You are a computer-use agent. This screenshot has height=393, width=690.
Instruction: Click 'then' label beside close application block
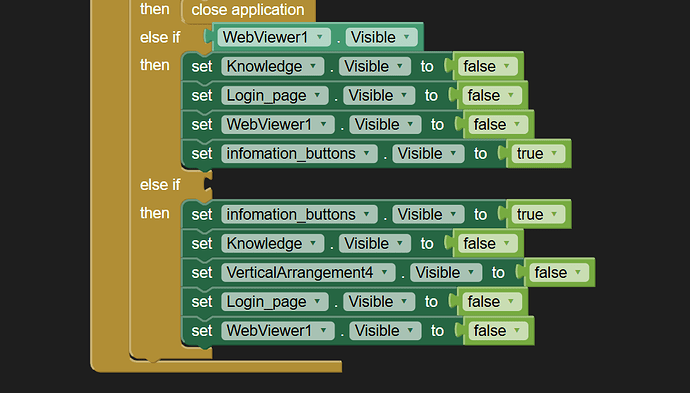click(x=154, y=9)
